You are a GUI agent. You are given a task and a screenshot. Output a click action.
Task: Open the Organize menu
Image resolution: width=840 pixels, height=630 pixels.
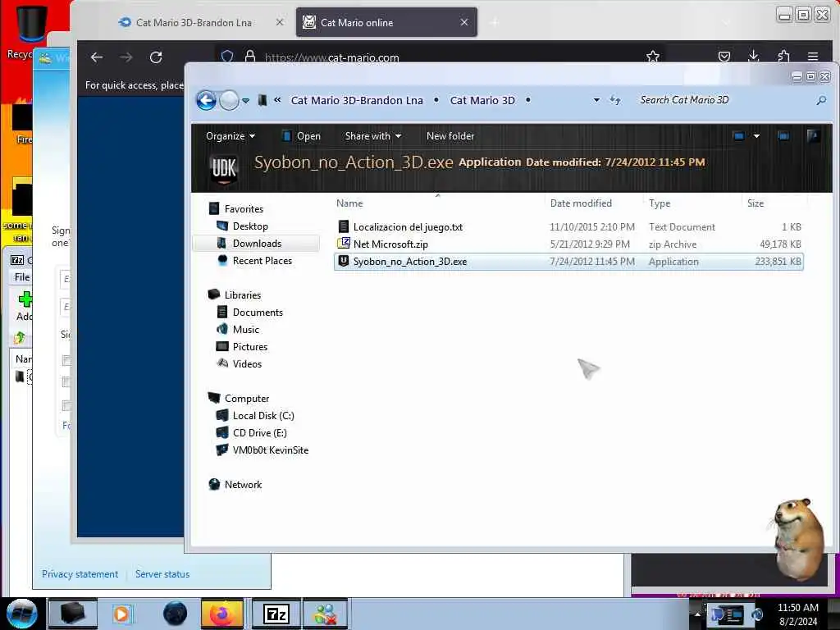click(x=231, y=136)
